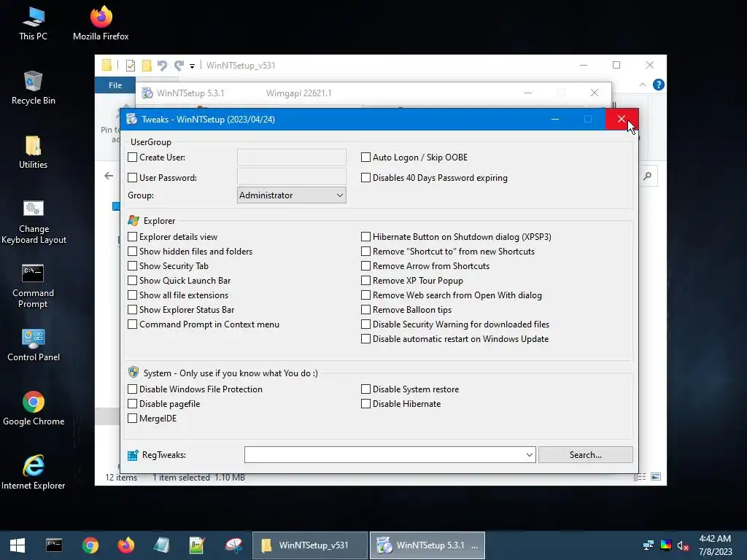Check Remove Arrow from Shortcuts
Screen dimensions: 747x560
pyautogui.click(x=365, y=265)
